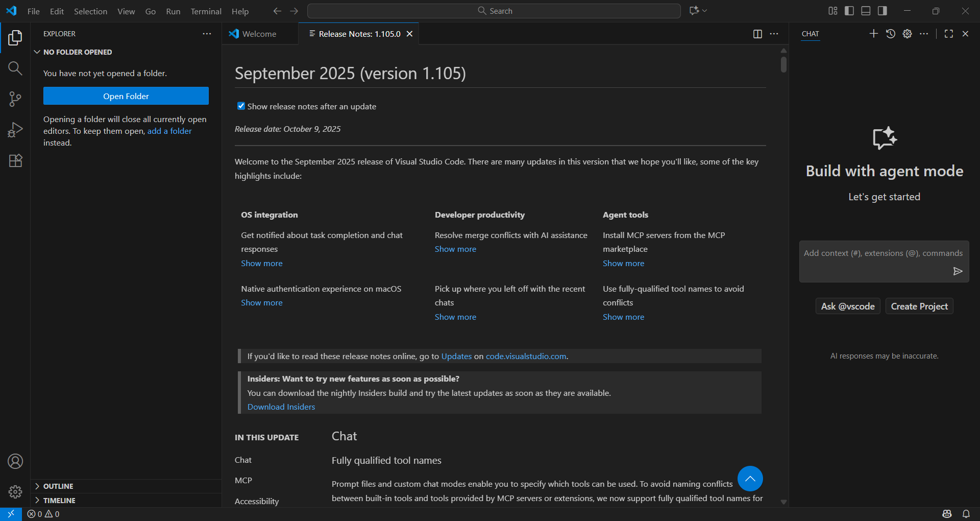Open the Run and Debug view
The height and width of the screenshot is (521, 980).
point(15,130)
